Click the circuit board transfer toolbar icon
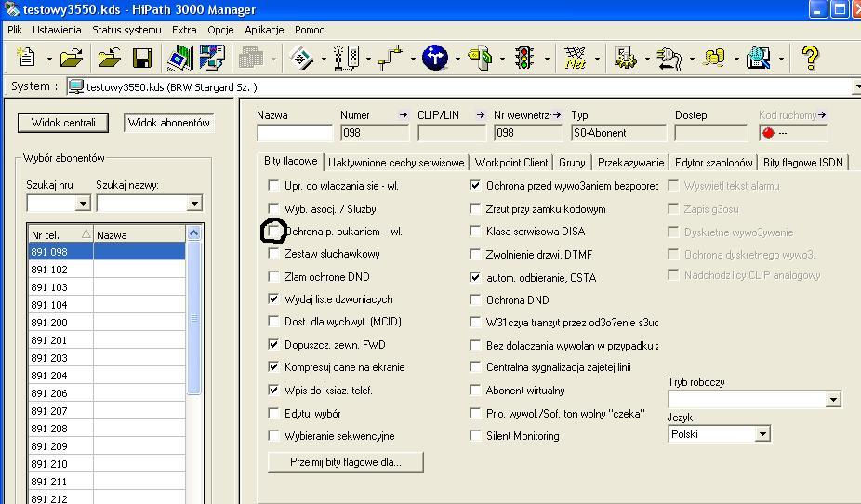This screenshot has width=861, height=504. point(180,58)
